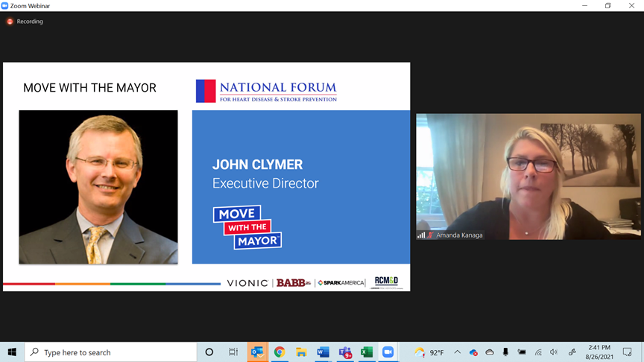Click the gray OneDrive cloud icon
The height and width of the screenshot is (362, 644).
490,352
